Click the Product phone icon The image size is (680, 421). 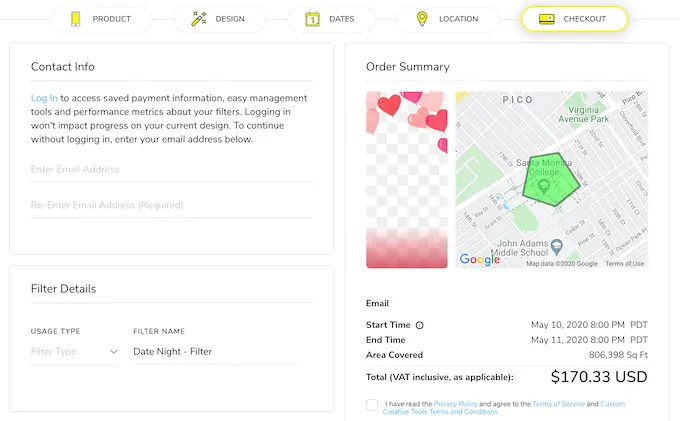point(75,19)
